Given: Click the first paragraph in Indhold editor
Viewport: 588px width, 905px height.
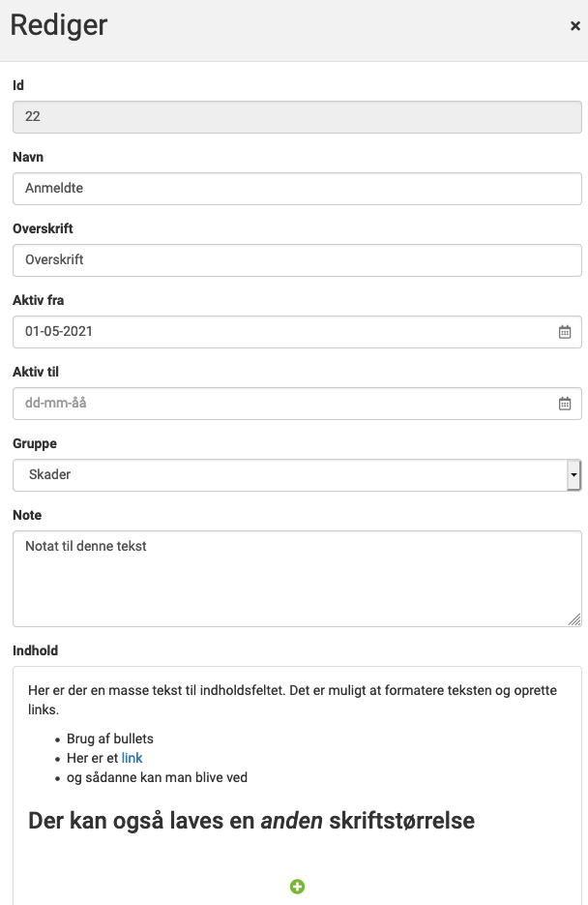Looking at the screenshot, I should (x=292, y=700).
